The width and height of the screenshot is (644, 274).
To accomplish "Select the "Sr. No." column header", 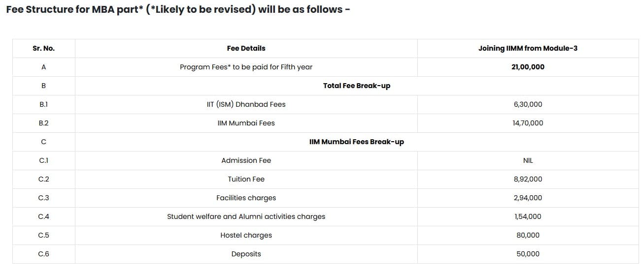I will (x=43, y=48).
